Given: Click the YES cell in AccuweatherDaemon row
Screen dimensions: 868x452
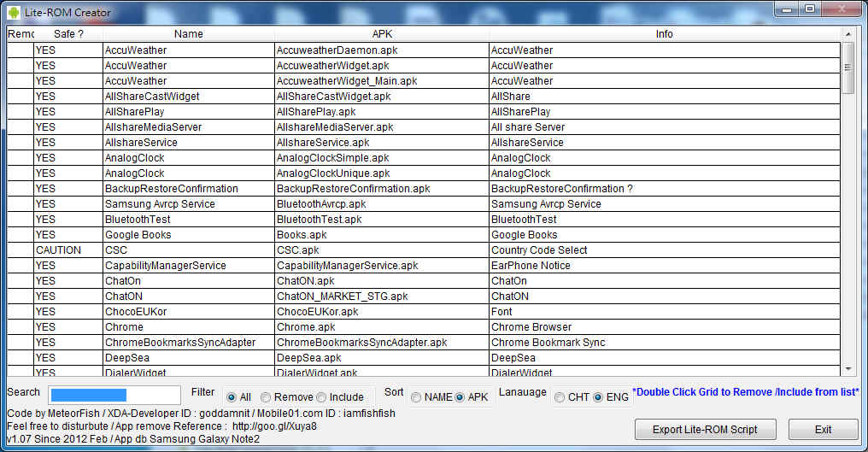Looking at the screenshot, I should point(68,50).
